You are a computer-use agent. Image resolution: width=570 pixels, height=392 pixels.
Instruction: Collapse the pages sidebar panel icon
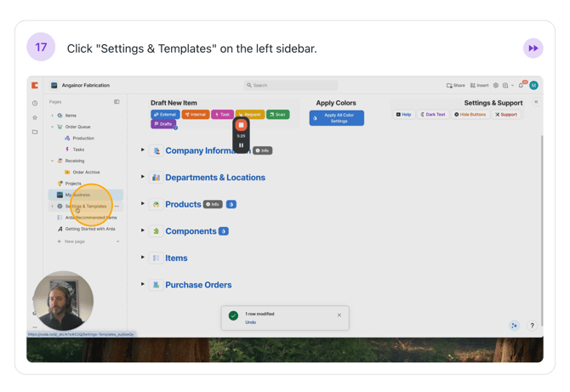[x=117, y=102]
